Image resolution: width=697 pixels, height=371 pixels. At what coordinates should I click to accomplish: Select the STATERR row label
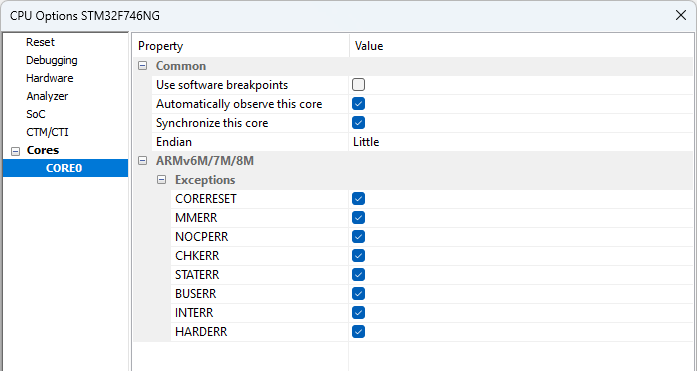(197, 275)
